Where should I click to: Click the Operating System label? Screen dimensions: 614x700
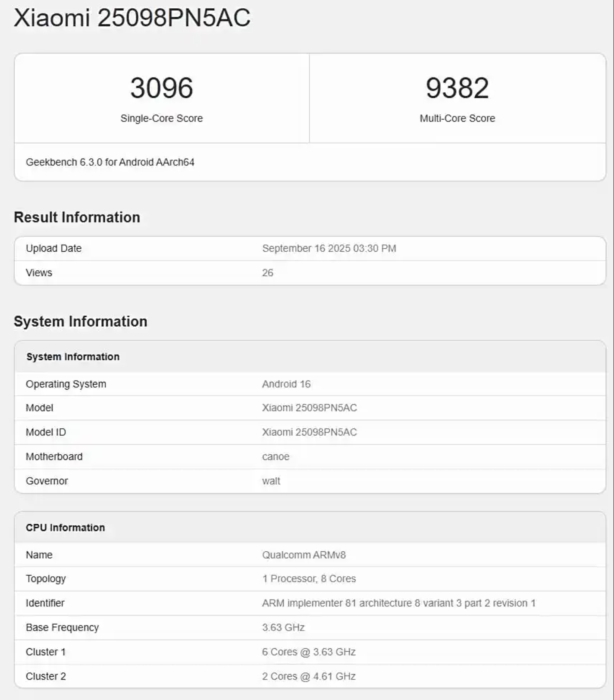[66, 384]
